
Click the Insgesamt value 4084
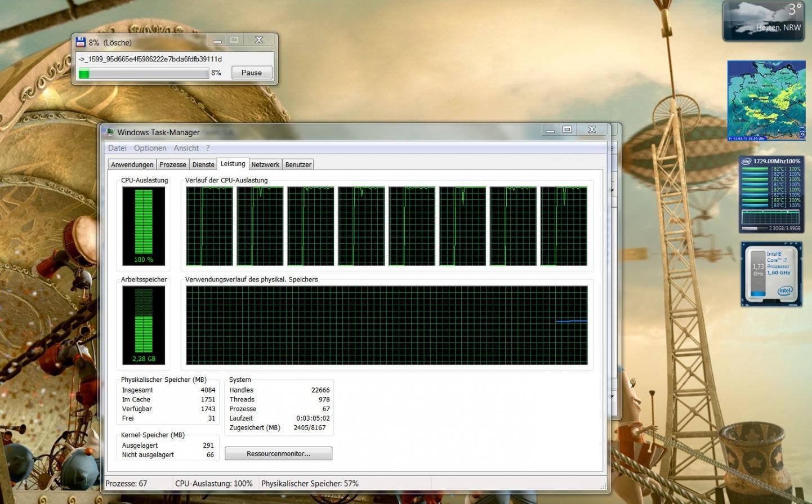208,390
